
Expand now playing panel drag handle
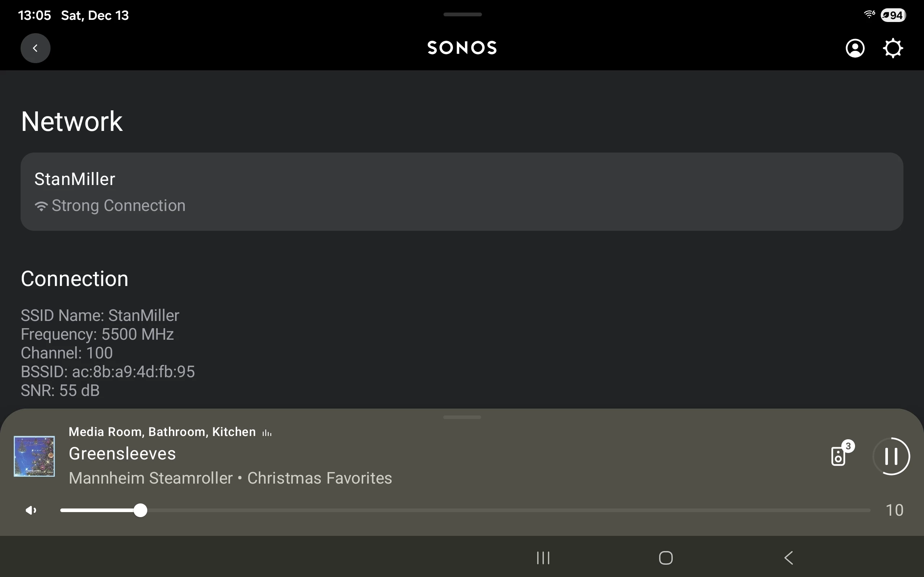[462, 417]
